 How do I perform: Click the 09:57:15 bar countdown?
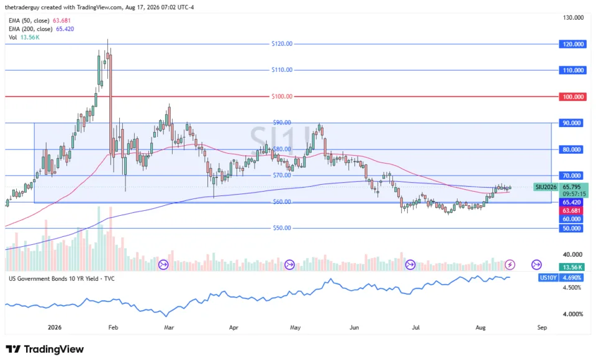574,194
